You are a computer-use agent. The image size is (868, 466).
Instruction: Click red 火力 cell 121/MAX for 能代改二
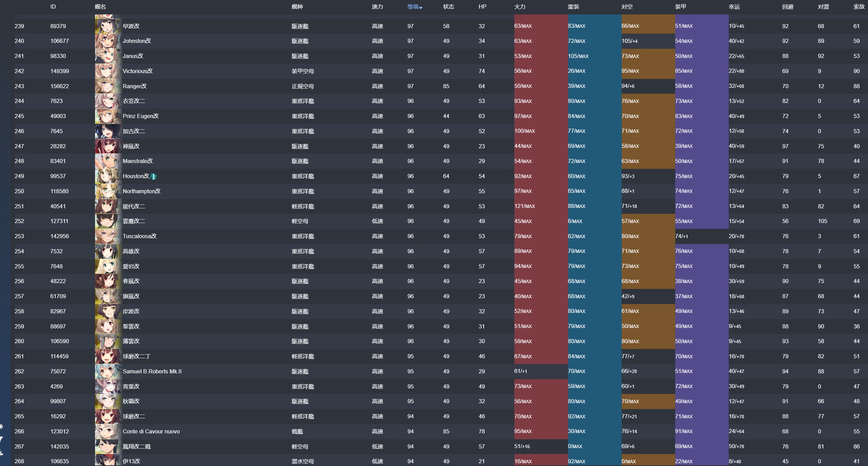pos(525,206)
